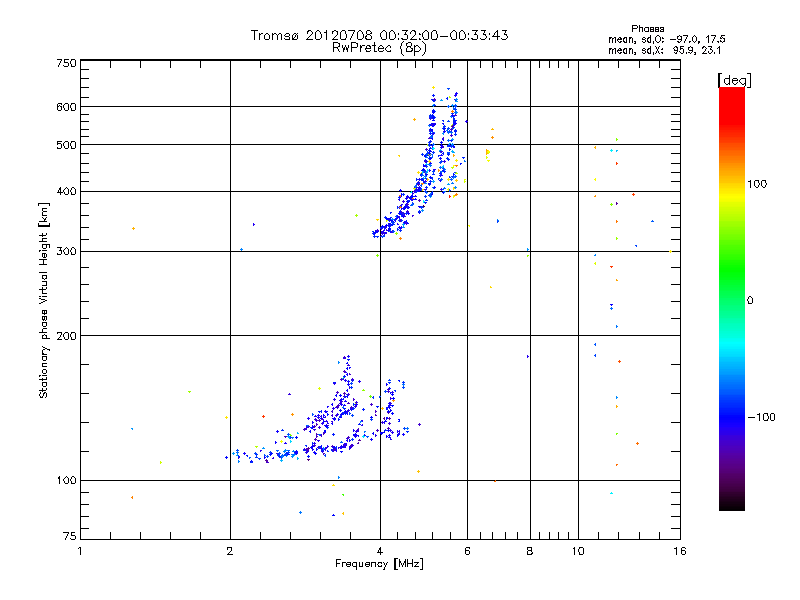Click the y-axis tick label '600'
This screenshot has width=800, height=600.
(x=66, y=107)
